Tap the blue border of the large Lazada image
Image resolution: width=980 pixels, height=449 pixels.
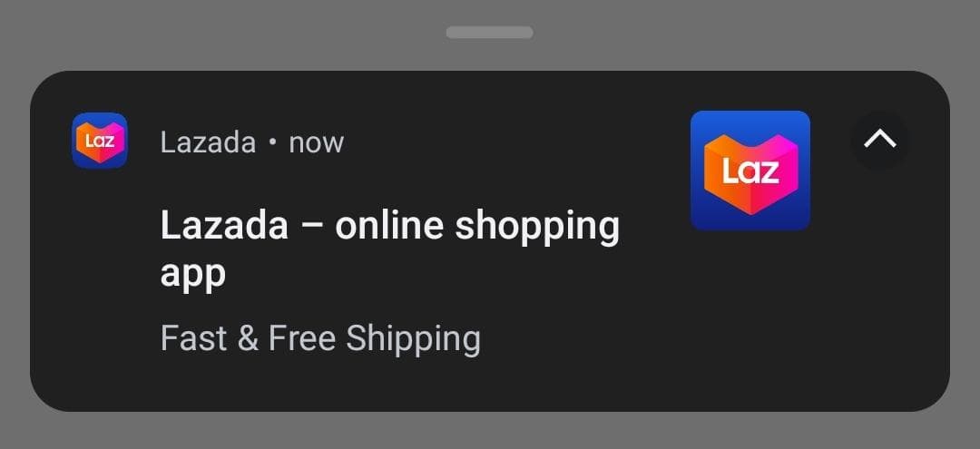[750, 119]
